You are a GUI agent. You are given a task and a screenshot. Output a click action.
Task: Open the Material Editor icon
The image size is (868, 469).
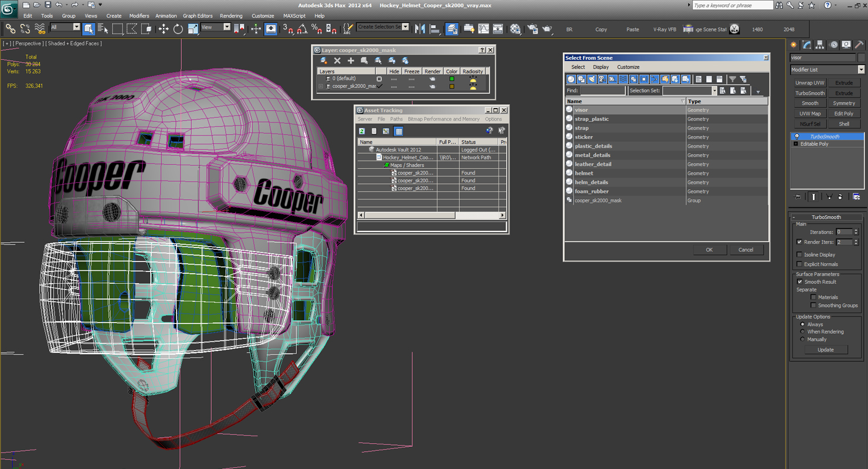pyautogui.click(x=515, y=29)
